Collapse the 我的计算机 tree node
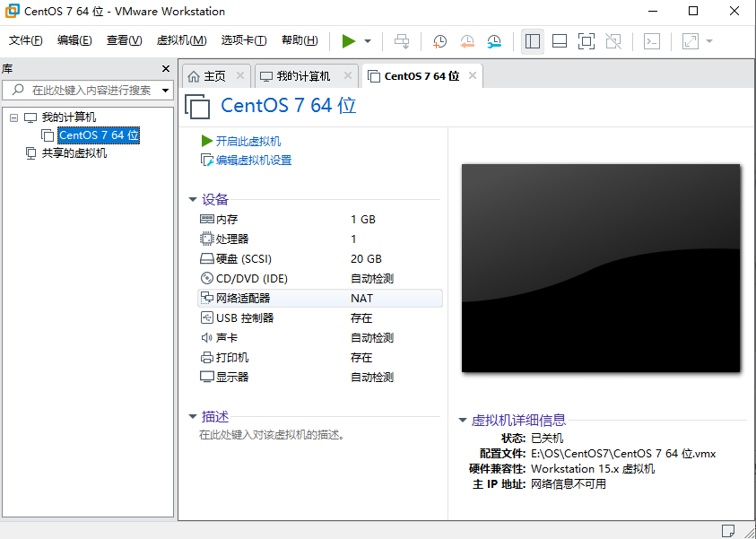 point(14,117)
